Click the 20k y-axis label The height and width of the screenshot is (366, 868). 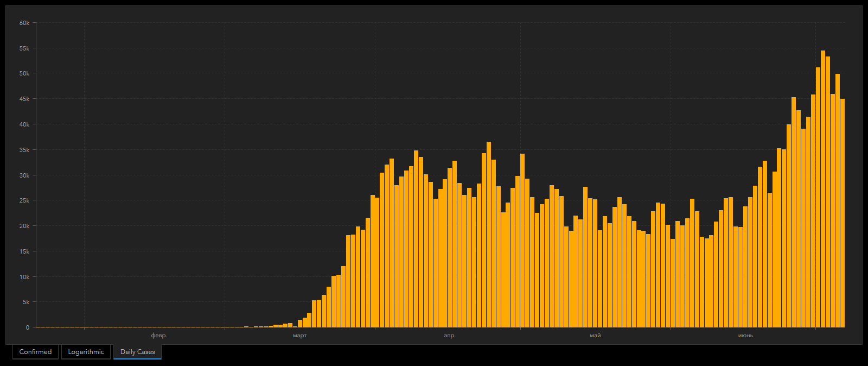(24, 226)
